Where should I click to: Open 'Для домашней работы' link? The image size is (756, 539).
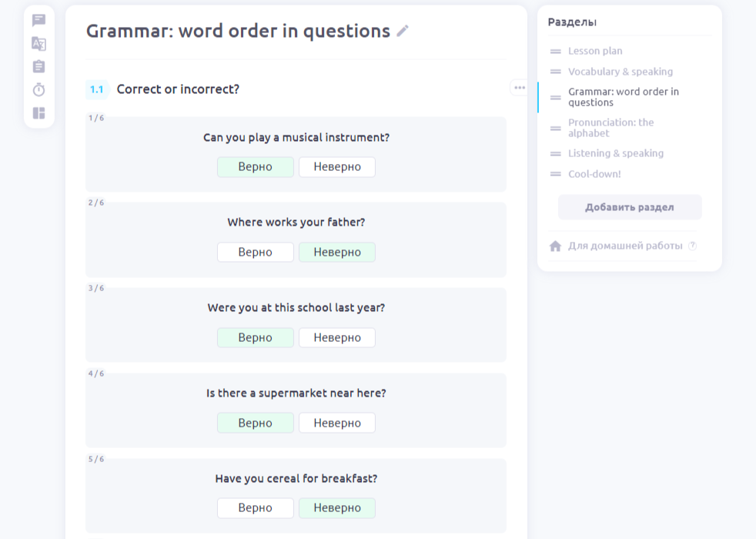click(625, 246)
